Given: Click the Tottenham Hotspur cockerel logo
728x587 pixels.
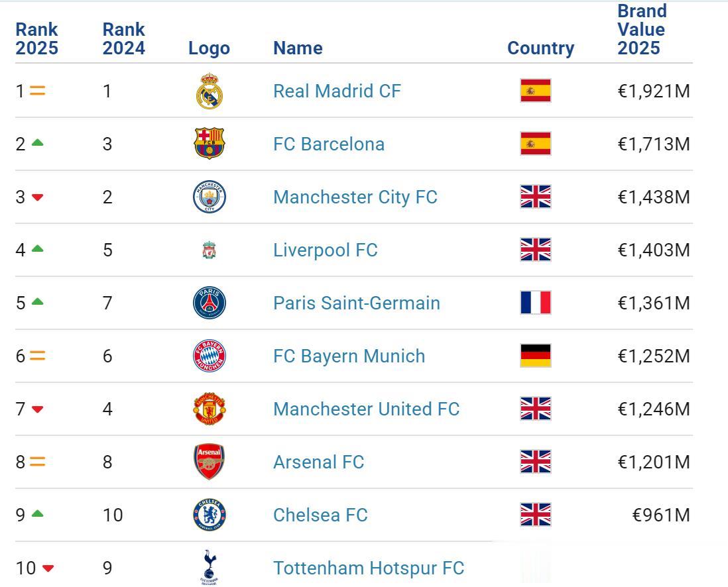Looking at the screenshot, I should [210, 567].
